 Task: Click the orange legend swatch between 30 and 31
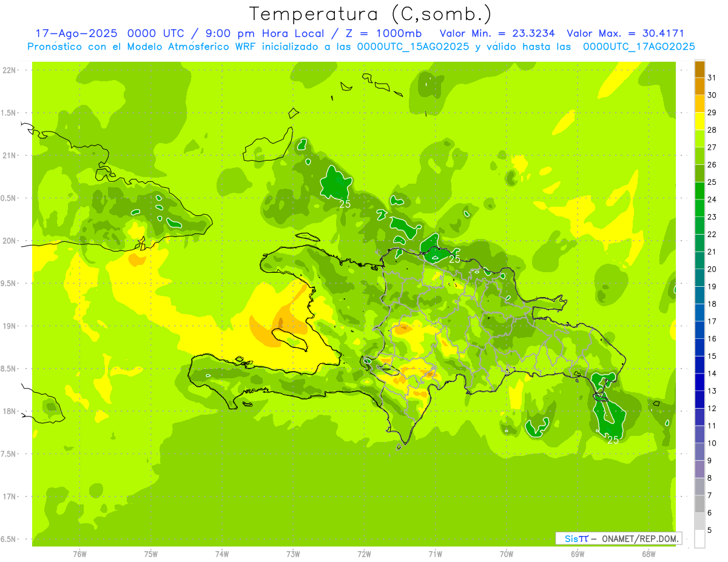click(x=699, y=86)
